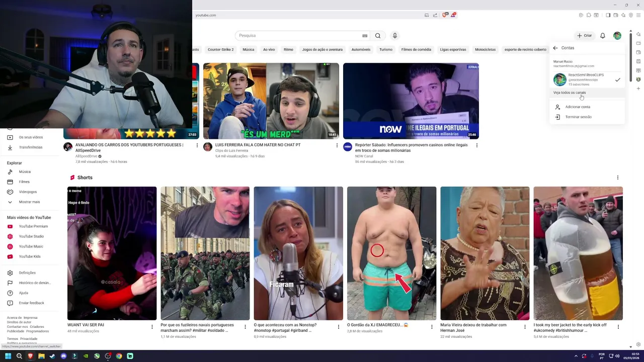Open options for Luis Ferreira video

pyautogui.click(x=337, y=145)
